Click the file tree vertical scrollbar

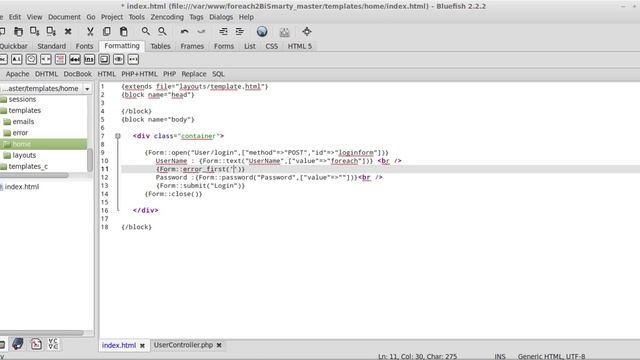point(90,160)
